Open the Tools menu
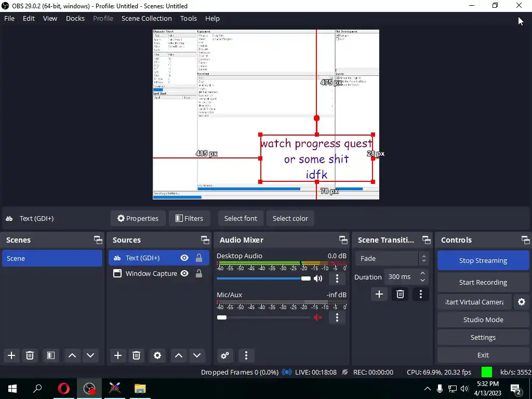Image resolution: width=532 pixels, height=399 pixels. click(188, 18)
